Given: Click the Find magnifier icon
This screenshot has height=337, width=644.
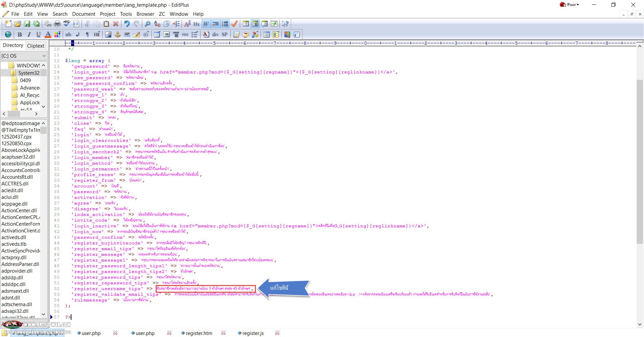Looking at the screenshot, I should [147, 24].
